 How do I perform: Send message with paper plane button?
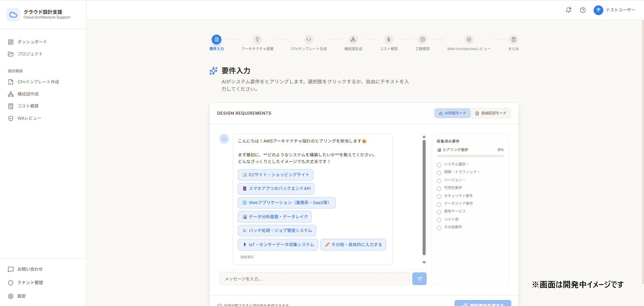(419, 279)
